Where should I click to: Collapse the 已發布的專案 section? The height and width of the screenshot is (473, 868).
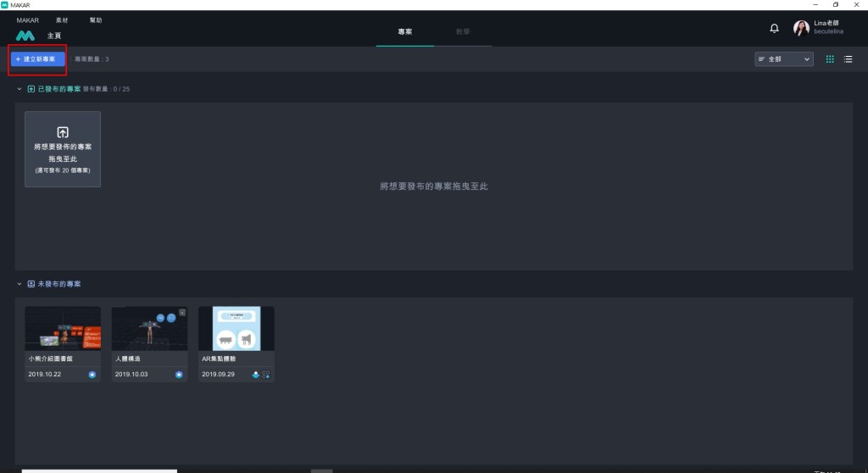(19, 89)
